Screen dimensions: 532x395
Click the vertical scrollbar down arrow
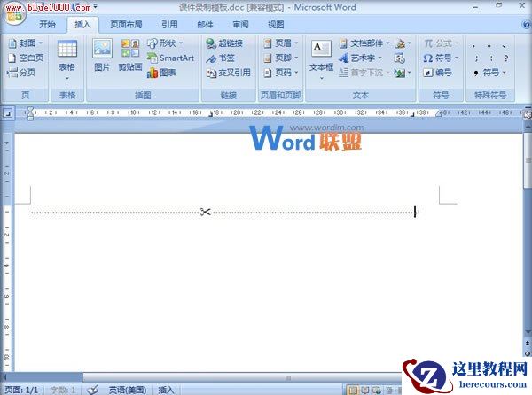[528, 331]
